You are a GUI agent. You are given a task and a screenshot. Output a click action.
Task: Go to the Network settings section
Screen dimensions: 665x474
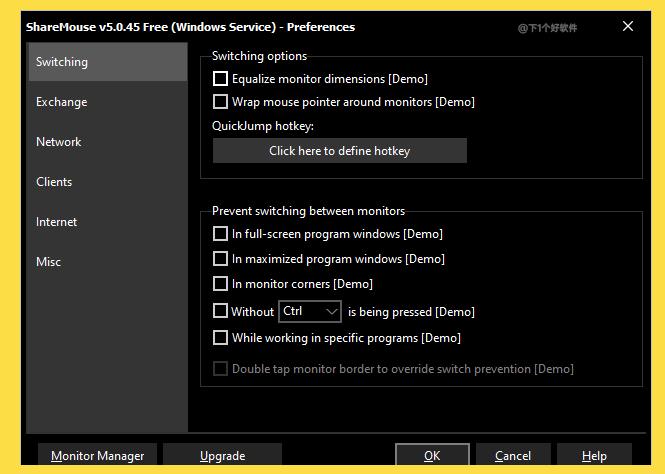tap(108, 142)
